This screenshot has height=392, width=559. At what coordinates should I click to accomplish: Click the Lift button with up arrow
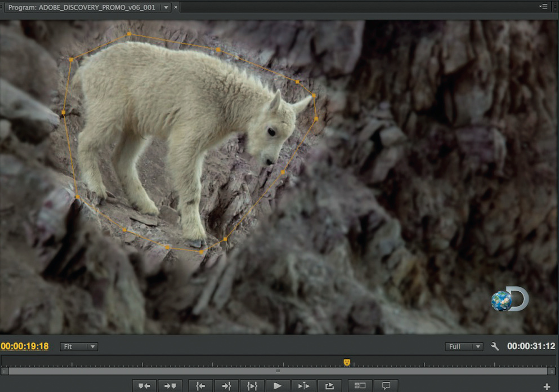(x=329, y=386)
